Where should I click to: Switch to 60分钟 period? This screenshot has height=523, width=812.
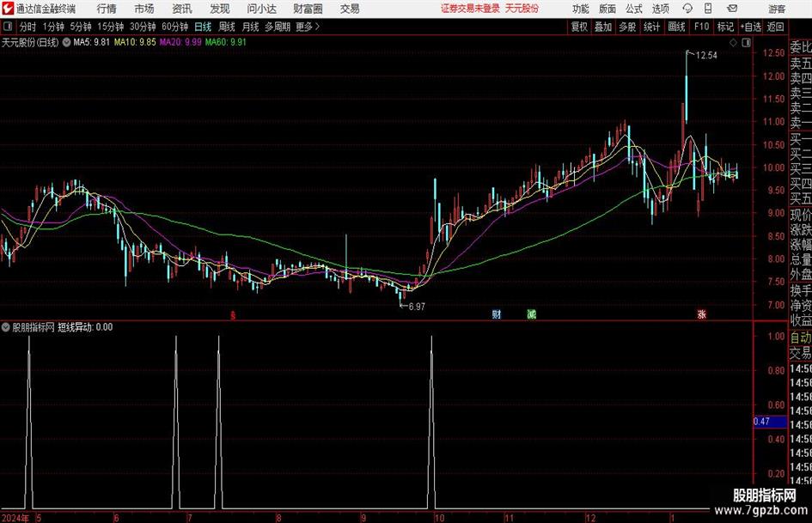coord(174,27)
